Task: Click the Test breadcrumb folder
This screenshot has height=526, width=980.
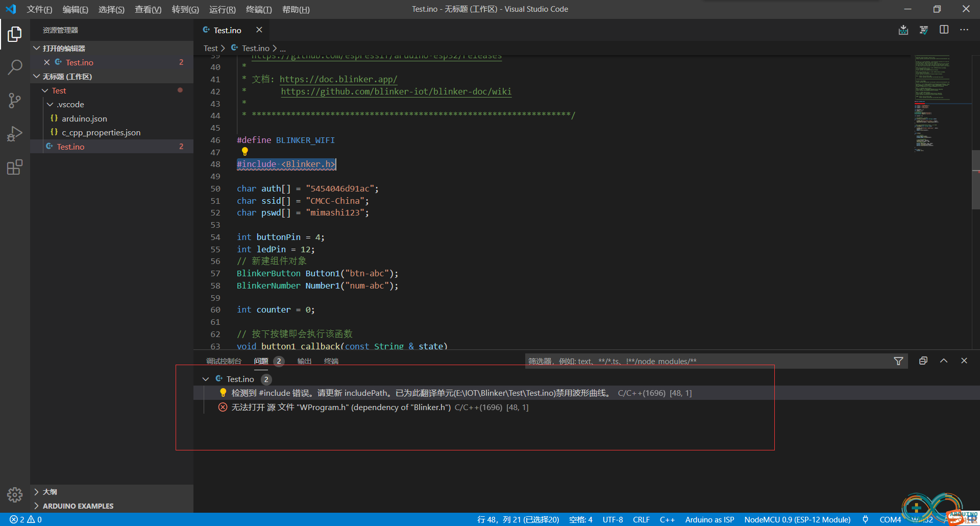Action: 210,48
